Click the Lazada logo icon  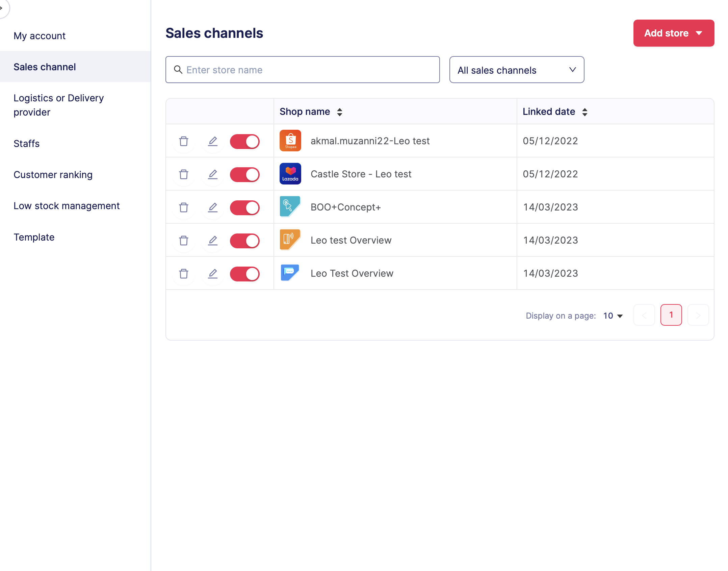click(x=290, y=174)
